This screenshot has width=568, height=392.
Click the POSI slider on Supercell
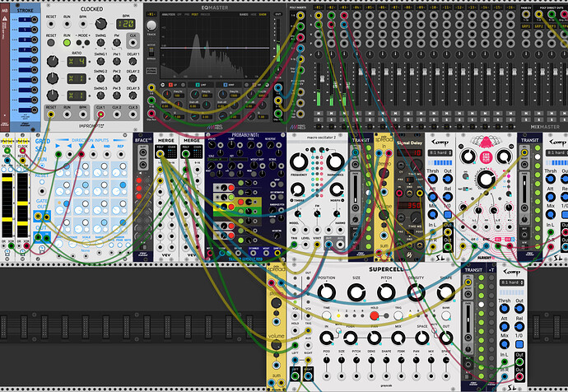coord(326,360)
